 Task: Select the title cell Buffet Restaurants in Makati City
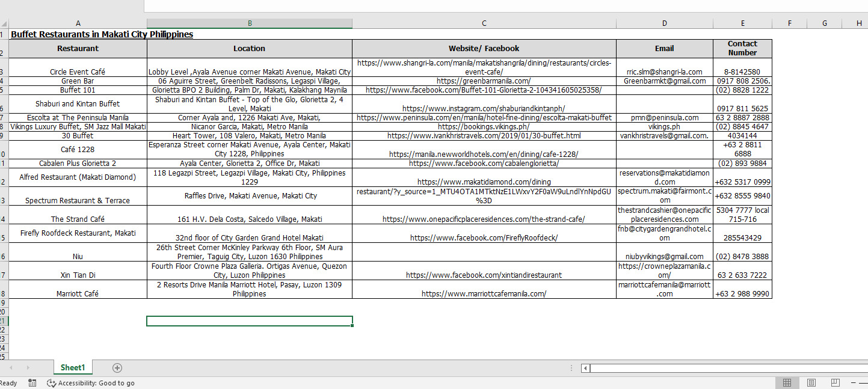[78, 34]
